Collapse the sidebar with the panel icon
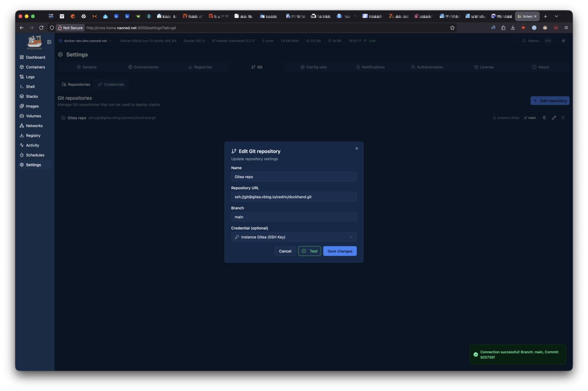 [x=49, y=42]
